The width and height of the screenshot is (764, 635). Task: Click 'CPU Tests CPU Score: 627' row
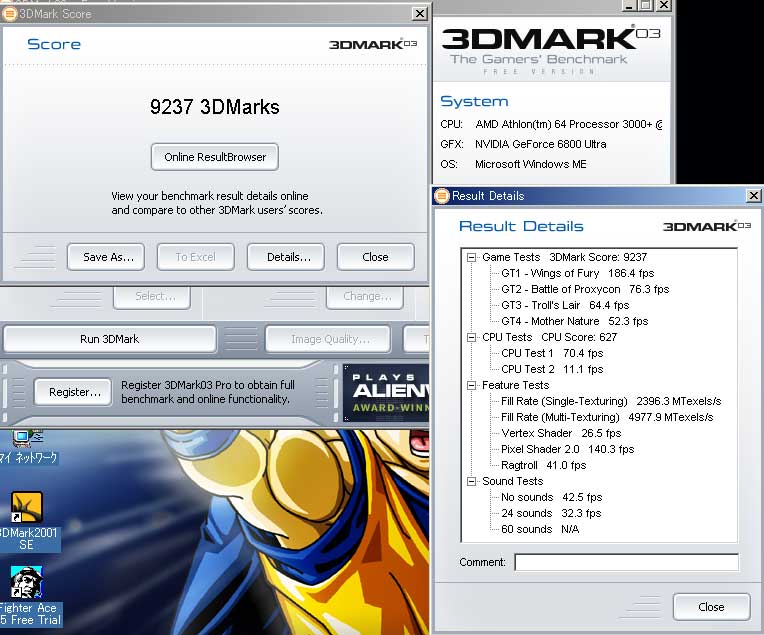point(549,337)
